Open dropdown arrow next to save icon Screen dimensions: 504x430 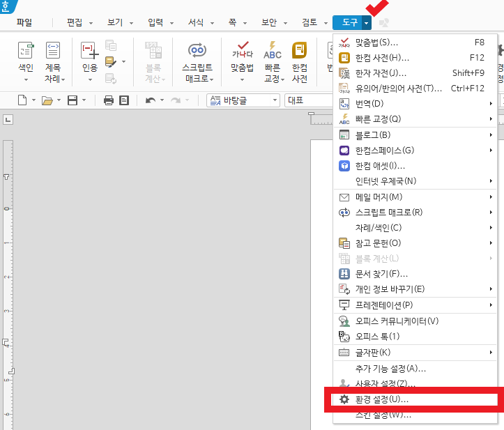(x=84, y=100)
